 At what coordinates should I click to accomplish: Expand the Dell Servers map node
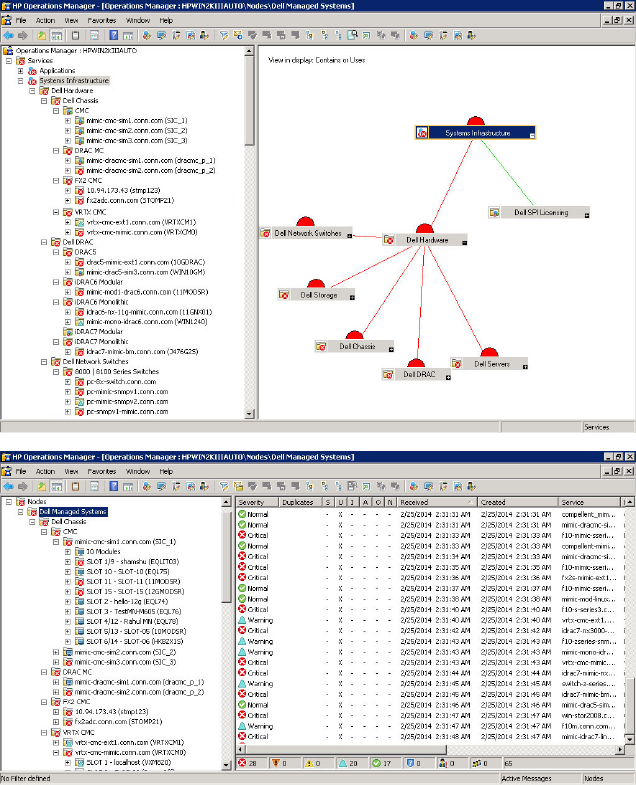[x=525, y=367]
